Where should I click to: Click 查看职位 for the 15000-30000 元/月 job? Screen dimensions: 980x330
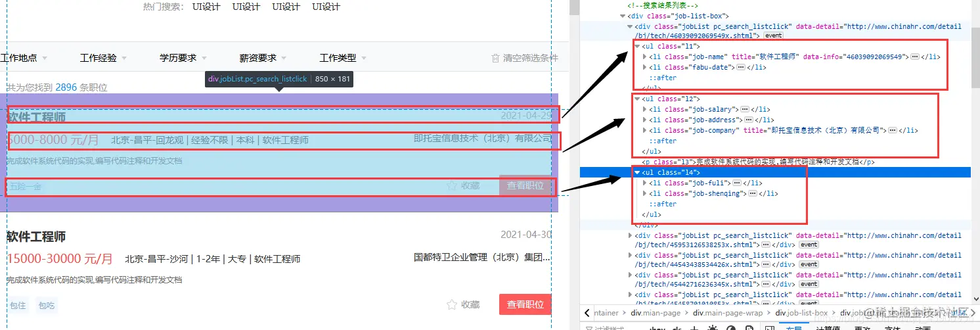pyautogui.click(x=525, y=304)
